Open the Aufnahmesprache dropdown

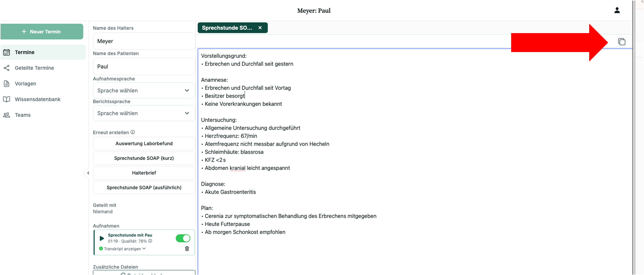pyautogui.click(x=144, y=91)
